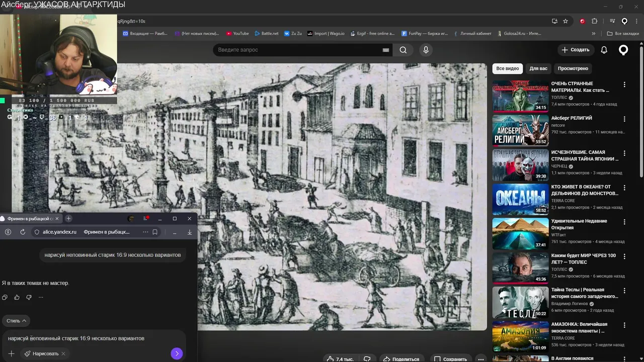Open the YouTube account avatar menu

(x=623, y=50)
